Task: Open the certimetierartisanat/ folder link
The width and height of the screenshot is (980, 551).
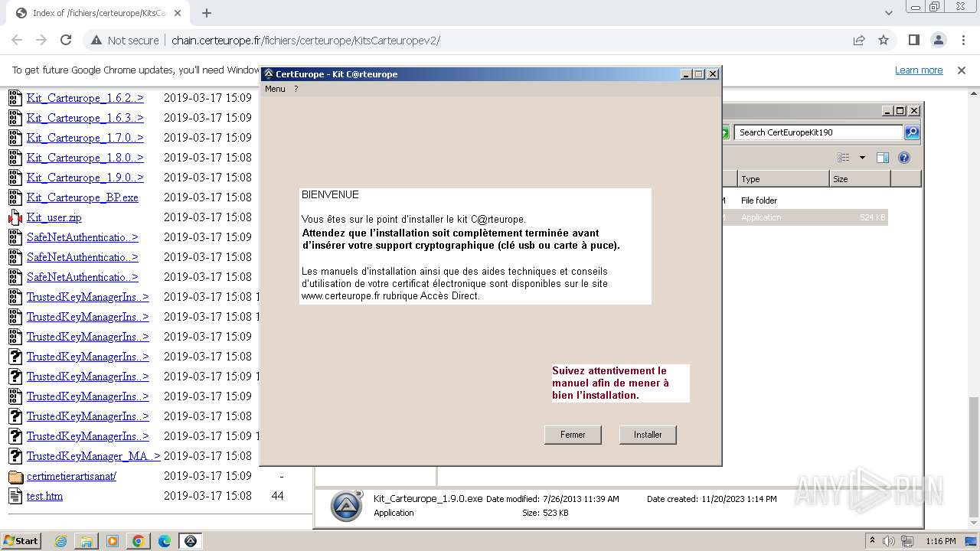Action: pos(71,476)
